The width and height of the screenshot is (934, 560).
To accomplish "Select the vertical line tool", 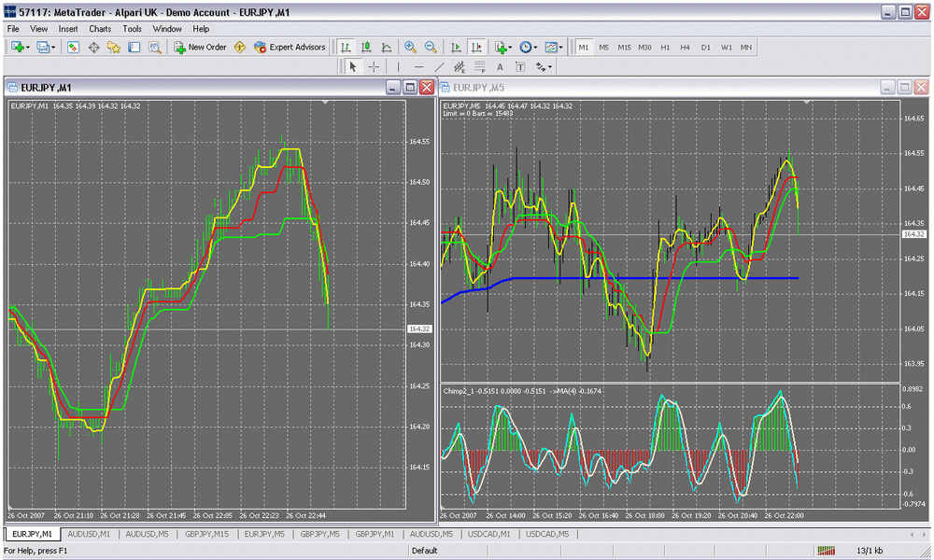I will (399, 66).
